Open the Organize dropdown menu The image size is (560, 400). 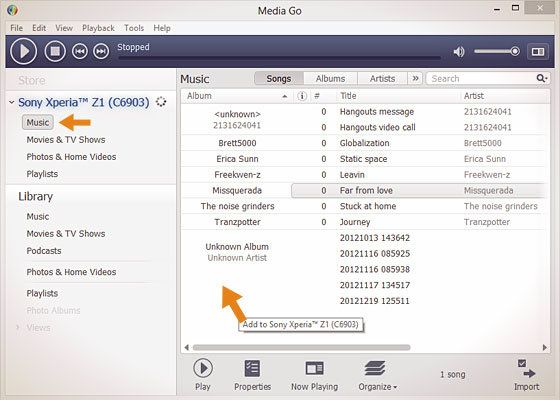[x=377, y=374]
